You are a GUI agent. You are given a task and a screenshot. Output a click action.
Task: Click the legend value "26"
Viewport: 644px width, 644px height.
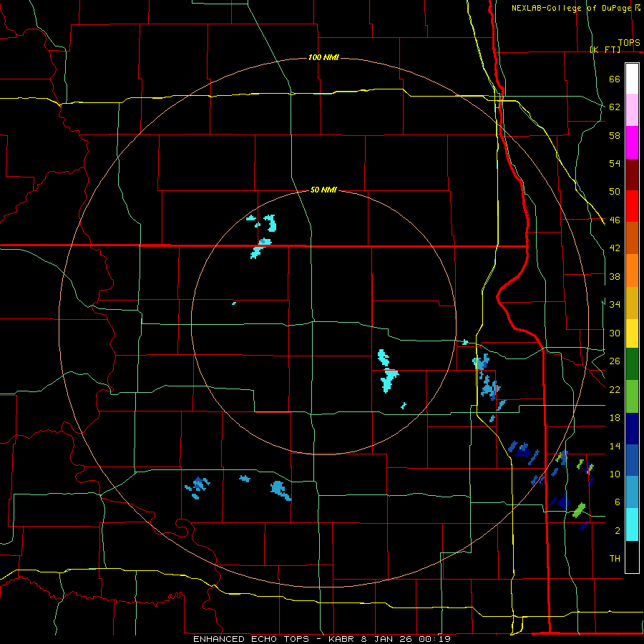(615, 361)
